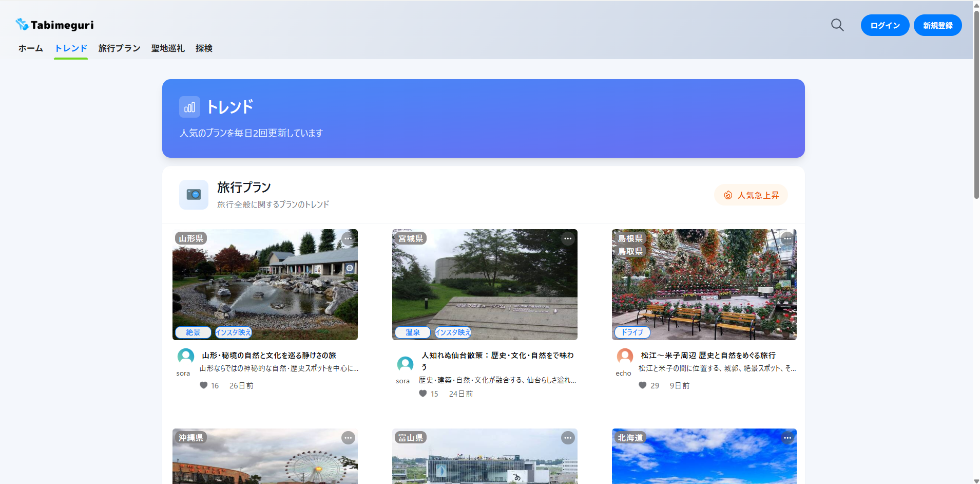This screenshot has height=484, width=980.
Task: Open more options on 沖縄県 card
Action: [348, 438]
